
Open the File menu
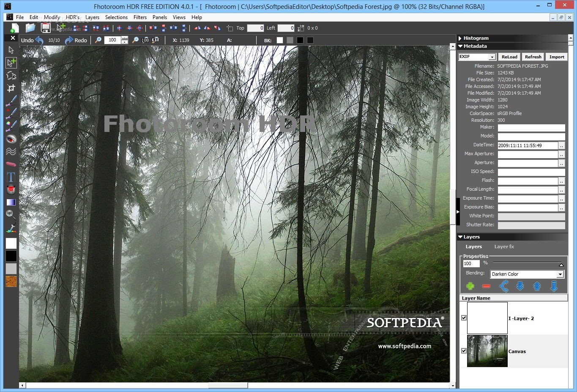click(x=20, y=17)
